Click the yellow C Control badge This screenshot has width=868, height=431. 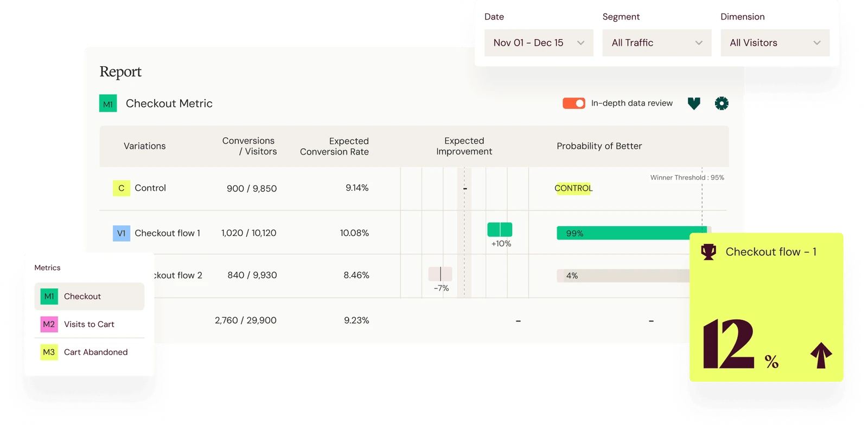pyautogui.click(x=122, y=188)
